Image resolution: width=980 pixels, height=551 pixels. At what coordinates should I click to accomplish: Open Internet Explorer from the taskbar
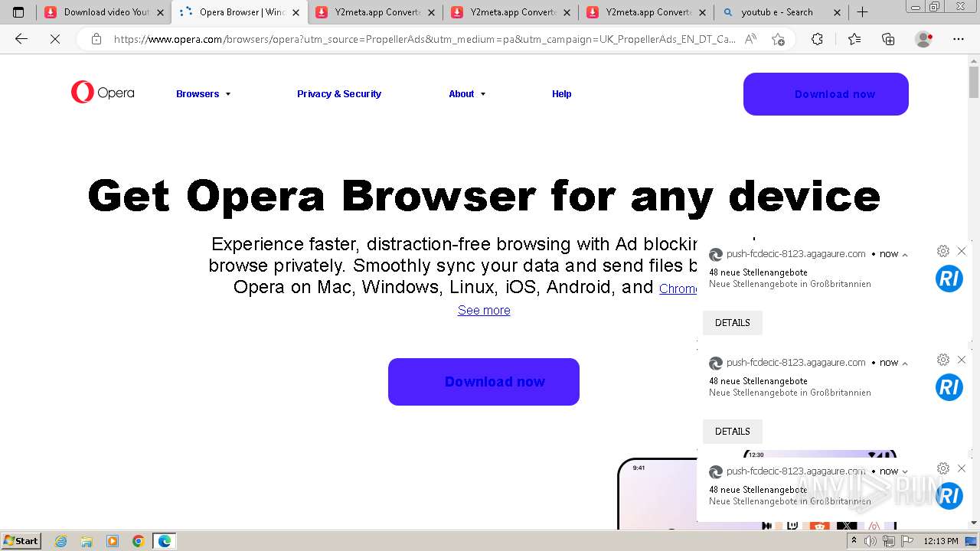[x=60, y=541]
